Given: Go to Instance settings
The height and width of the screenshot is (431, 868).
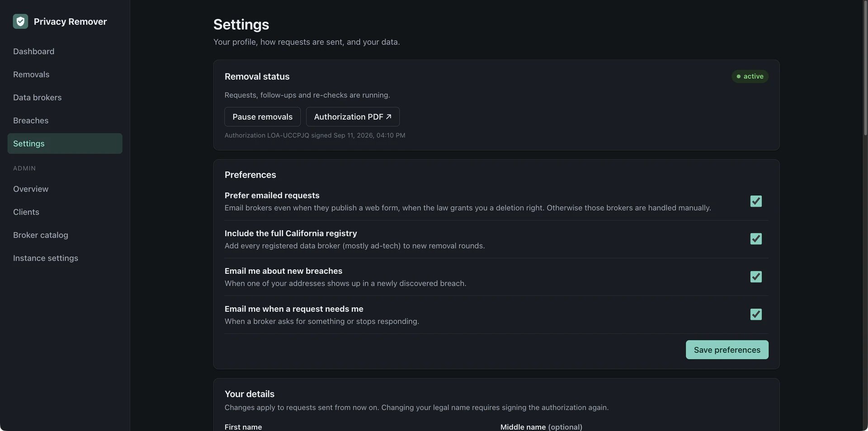Looking at the screenshot, I should tap(65, 258).
